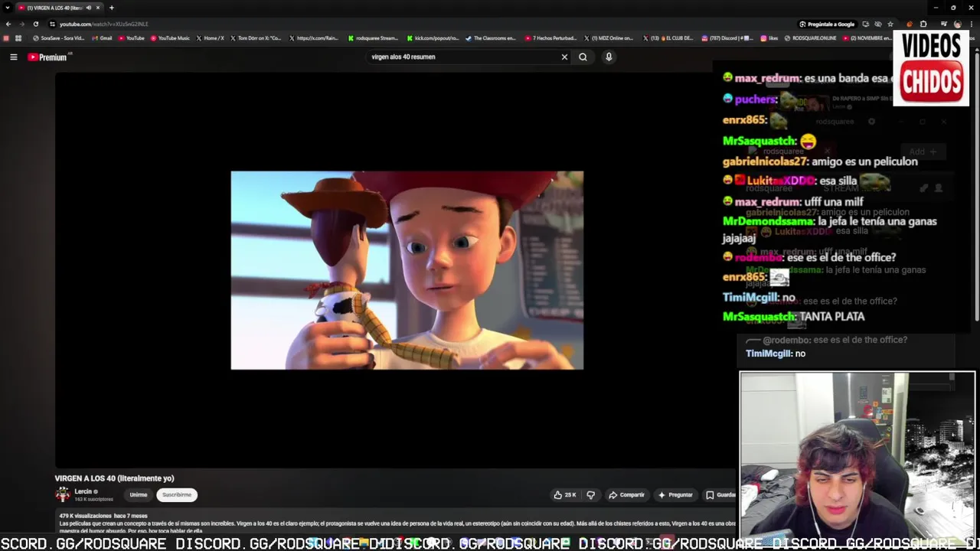Viewport: 980px width, 551px height.
Task: Open the MDZ Online bookmark
Action: coord(609,38)
